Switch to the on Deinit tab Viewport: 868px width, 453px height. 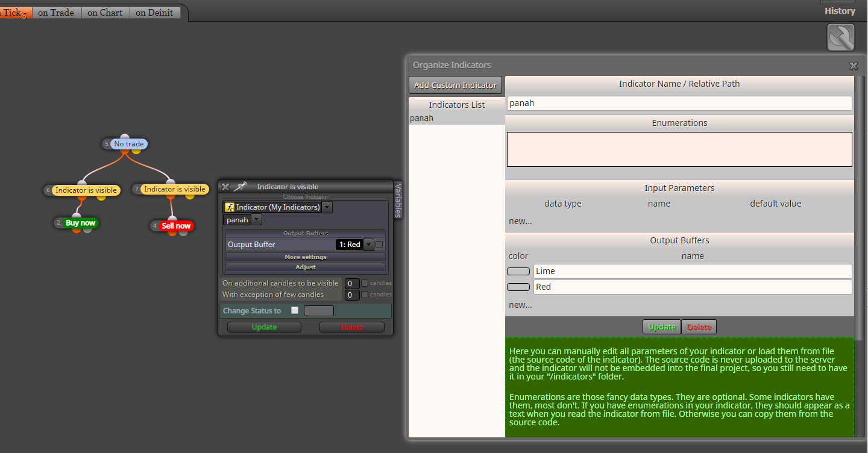pos(154,13)
